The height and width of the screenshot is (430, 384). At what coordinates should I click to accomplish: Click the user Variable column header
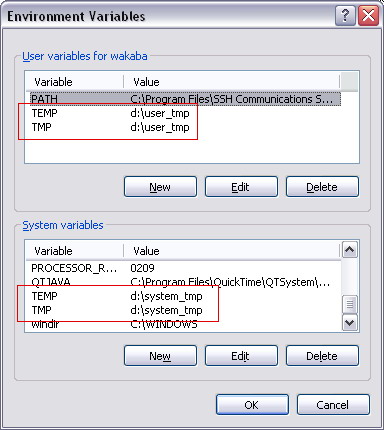(75, 82)
